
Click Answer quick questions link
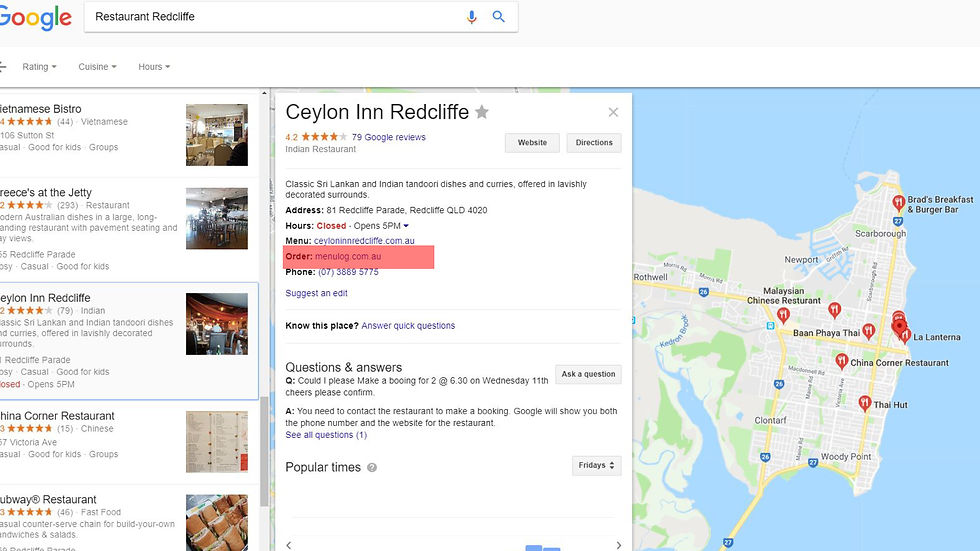tap(408, 325)
